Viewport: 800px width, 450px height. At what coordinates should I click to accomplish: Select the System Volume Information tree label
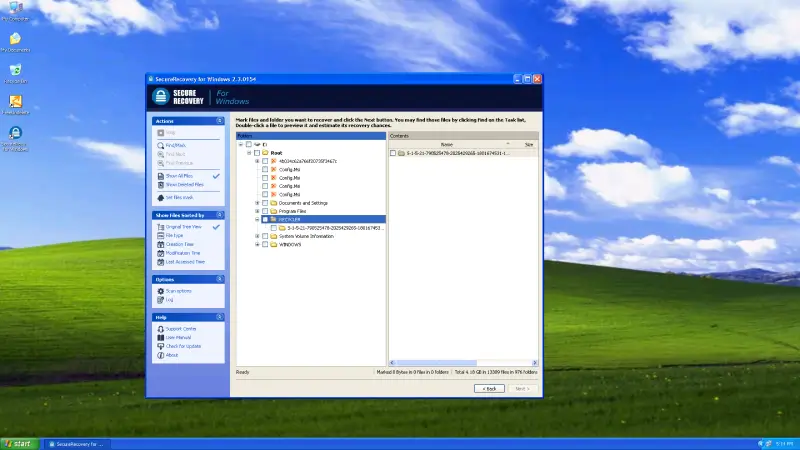click(306, 236)
